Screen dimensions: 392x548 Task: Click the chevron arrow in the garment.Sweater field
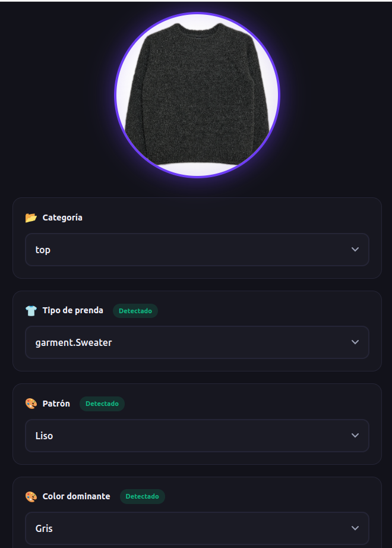pos(355,342)
